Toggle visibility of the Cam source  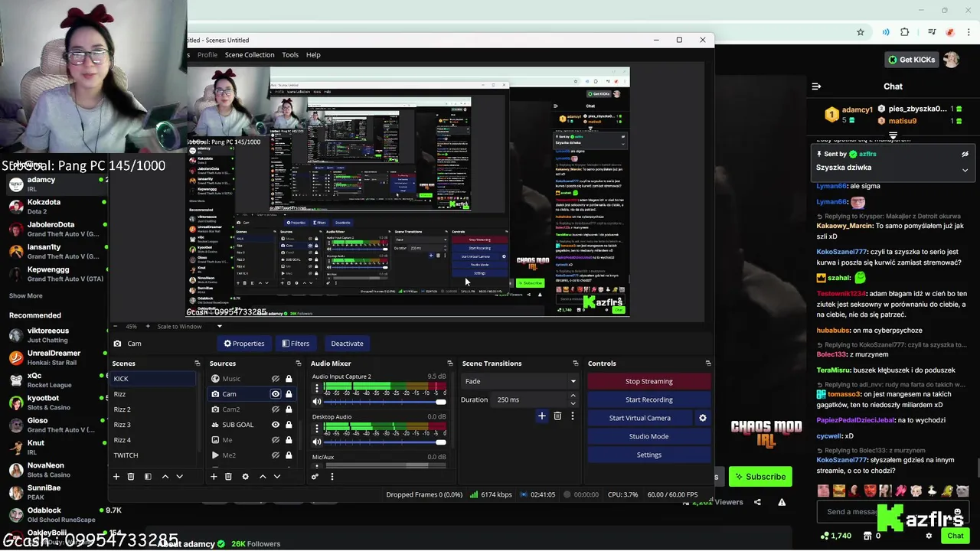[276, 394]
